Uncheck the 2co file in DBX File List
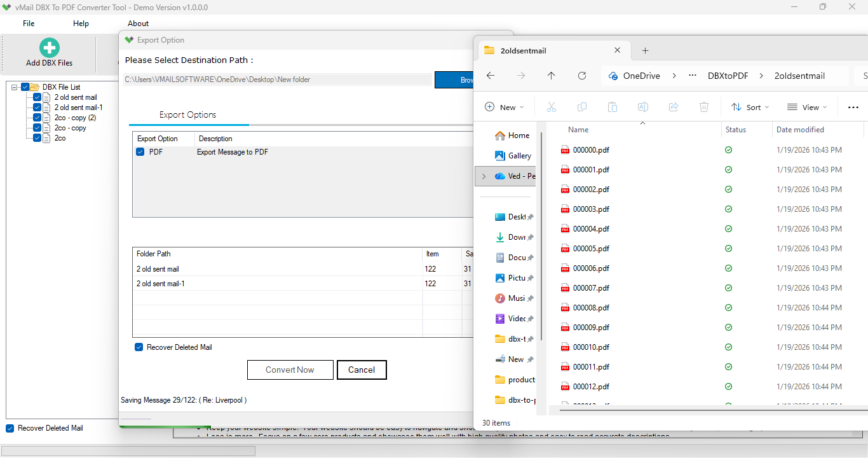Screen dimensions: 868x458 point(37,137)
